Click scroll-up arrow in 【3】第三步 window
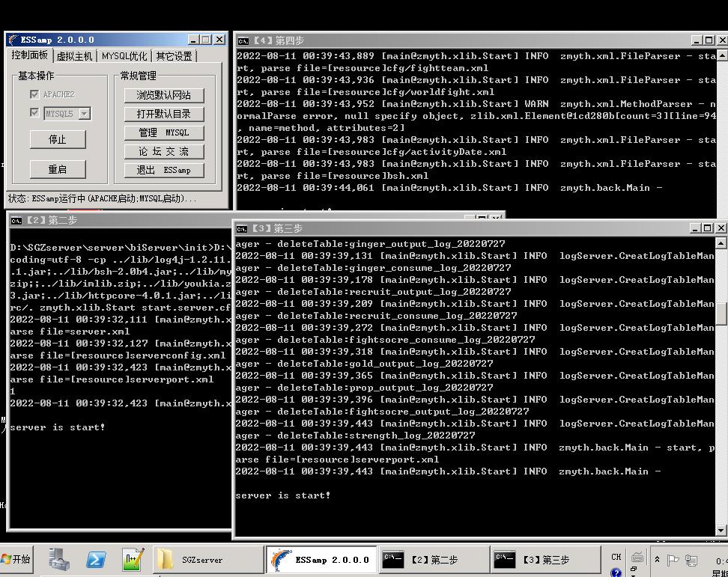The width and height of the screenshot is (728, 577). tap(721, 243)
